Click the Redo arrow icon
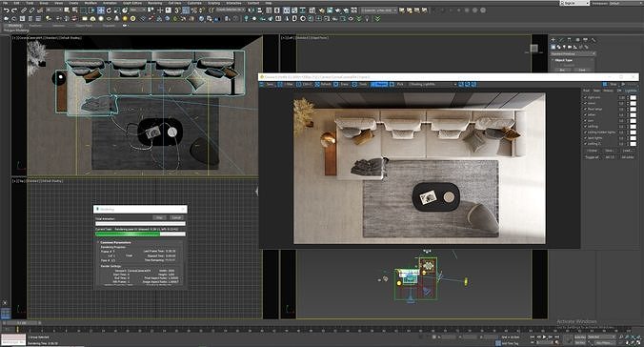Viewport: 644px width, 347px height. [x=14, y=10]
